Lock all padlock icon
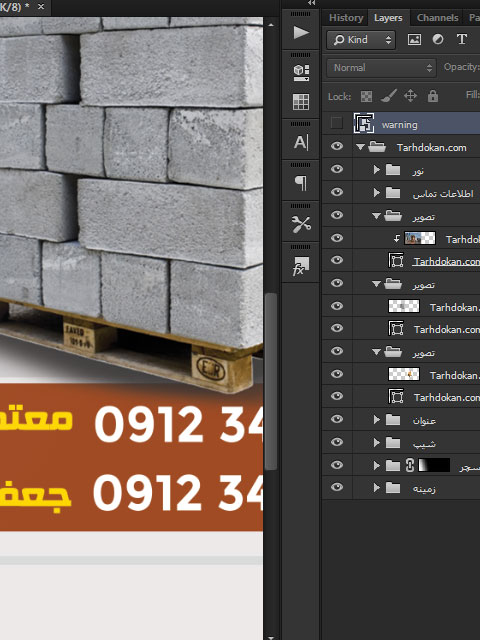 pyautogui.click(x=433, y=96)
